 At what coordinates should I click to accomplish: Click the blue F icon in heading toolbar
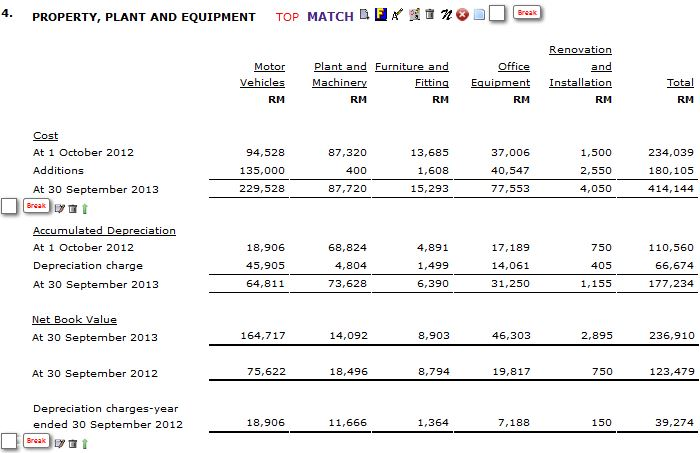[381, 15]
